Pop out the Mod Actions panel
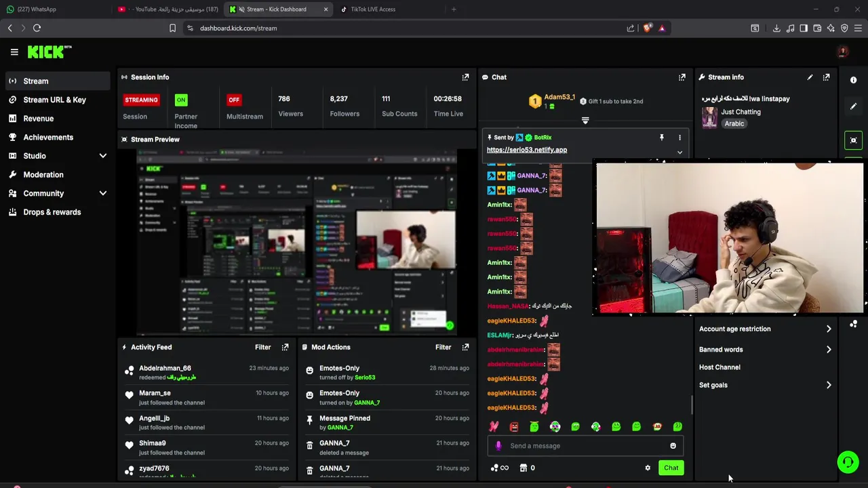The image size is (868, 488). pos(465,347)
